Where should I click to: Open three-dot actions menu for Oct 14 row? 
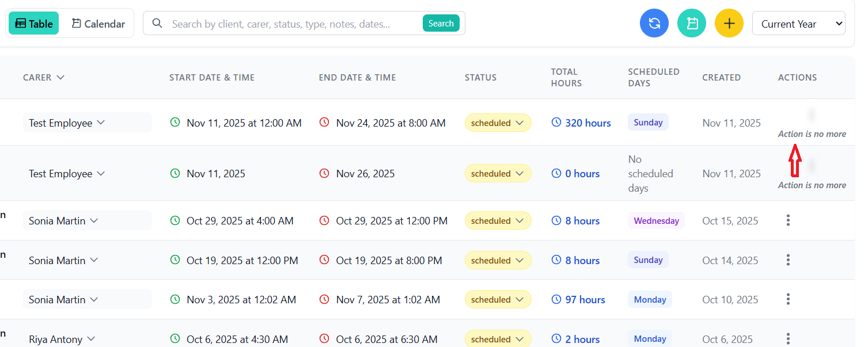coord(788,260)
